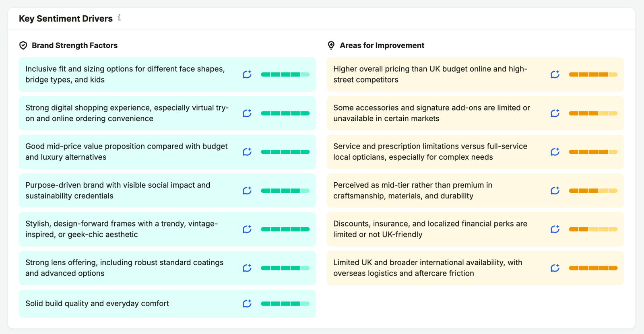Image resolution: width=644 pixels, height=334 pixels.
Task: Click orange score bar for limited UK availability
Action: (x=593, y=268)
